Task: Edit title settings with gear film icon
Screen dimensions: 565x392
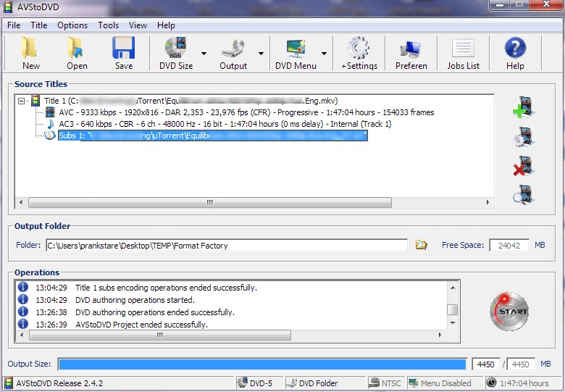Action: tap(524, 136)
